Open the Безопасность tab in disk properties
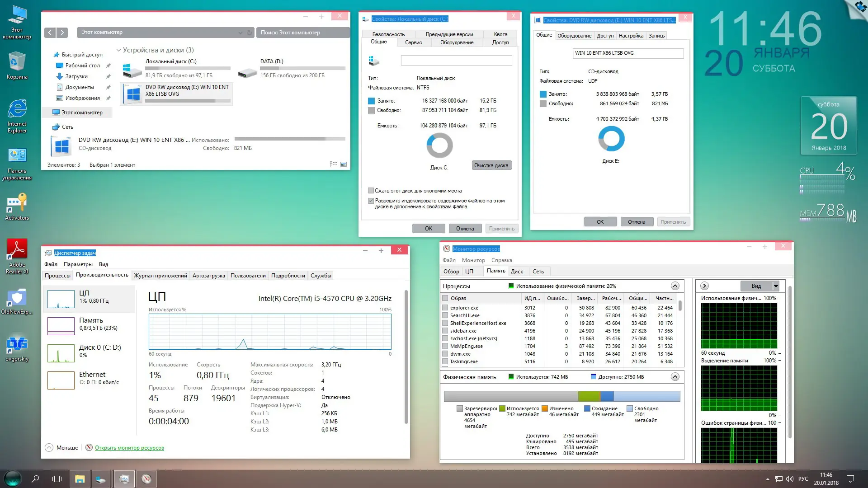This screenshot has width=868, height=488. pyautogui.click(x=388, y=34)
